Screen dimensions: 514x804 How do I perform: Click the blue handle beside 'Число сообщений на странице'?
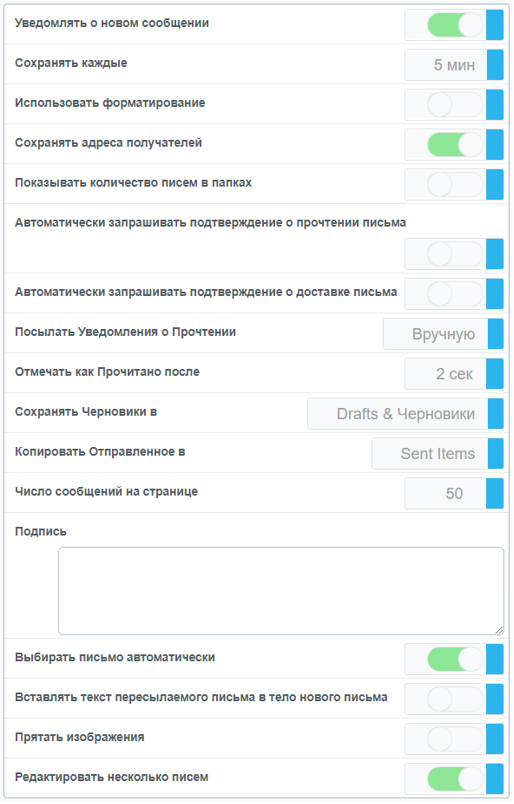pos(495,493)
